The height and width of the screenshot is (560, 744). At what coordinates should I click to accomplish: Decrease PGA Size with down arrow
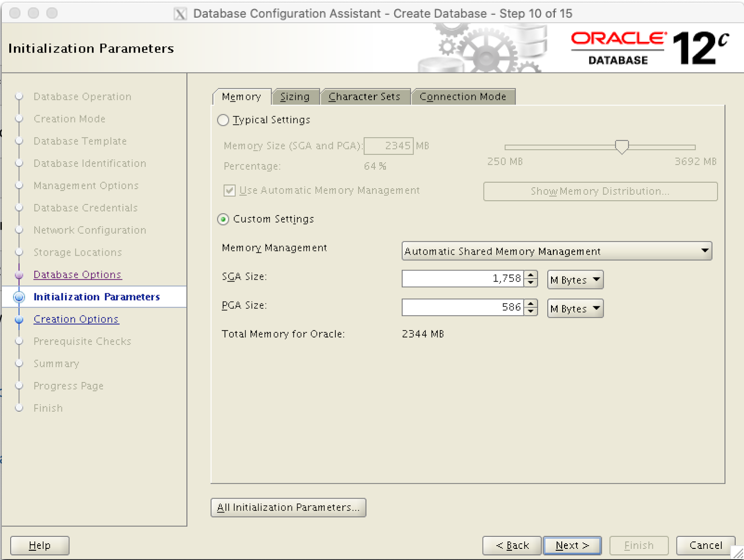pos(531,311)
